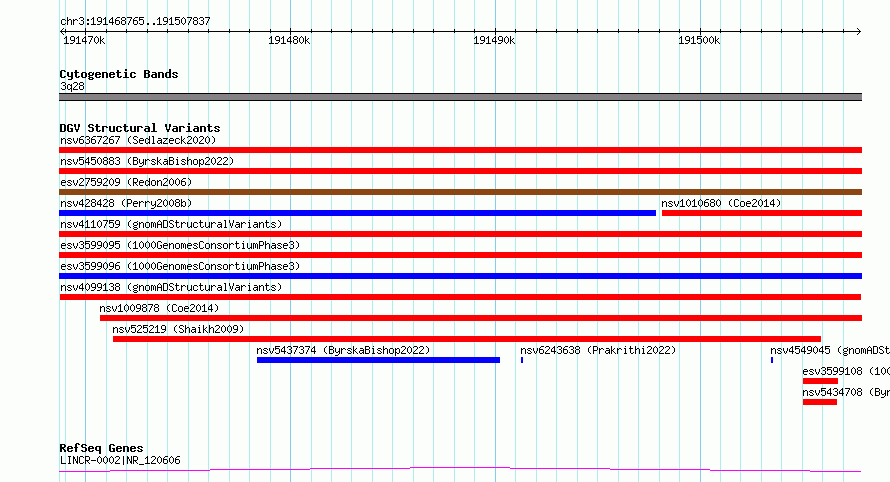
Task: Select the tiny blue nsv4549045 variant marker
Action: (772, 360)
